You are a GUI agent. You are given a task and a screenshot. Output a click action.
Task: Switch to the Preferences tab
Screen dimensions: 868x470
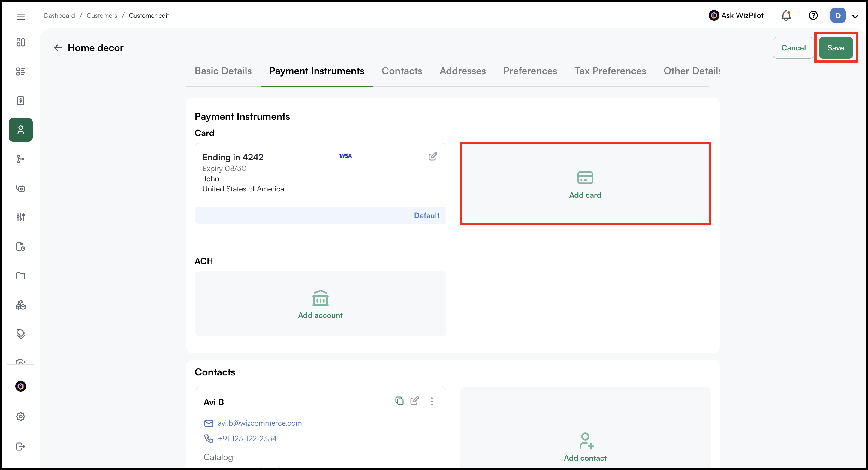[530, 71]
